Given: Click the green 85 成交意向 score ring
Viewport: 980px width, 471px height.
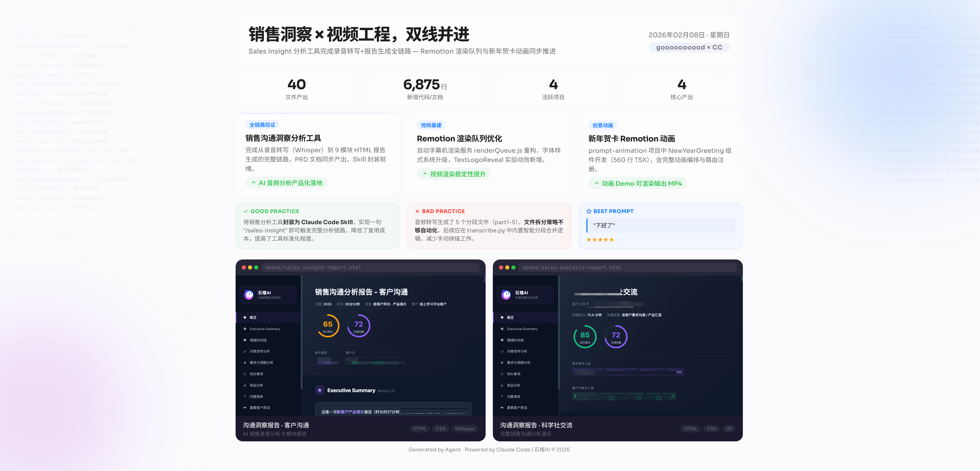Looking at the screenshot, I should (585, 337).
